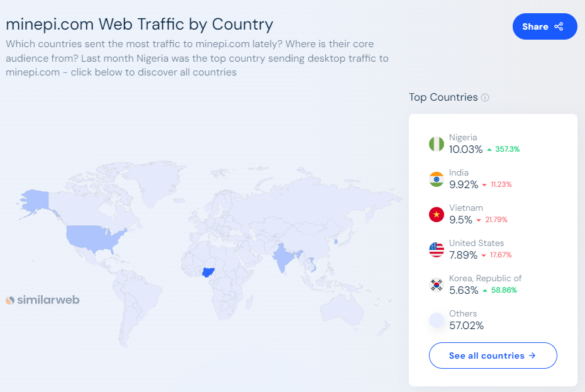Image resolution: width=585 pixels, height=392 pixels.
Task: Click the Share button
Action: [545, 26]
